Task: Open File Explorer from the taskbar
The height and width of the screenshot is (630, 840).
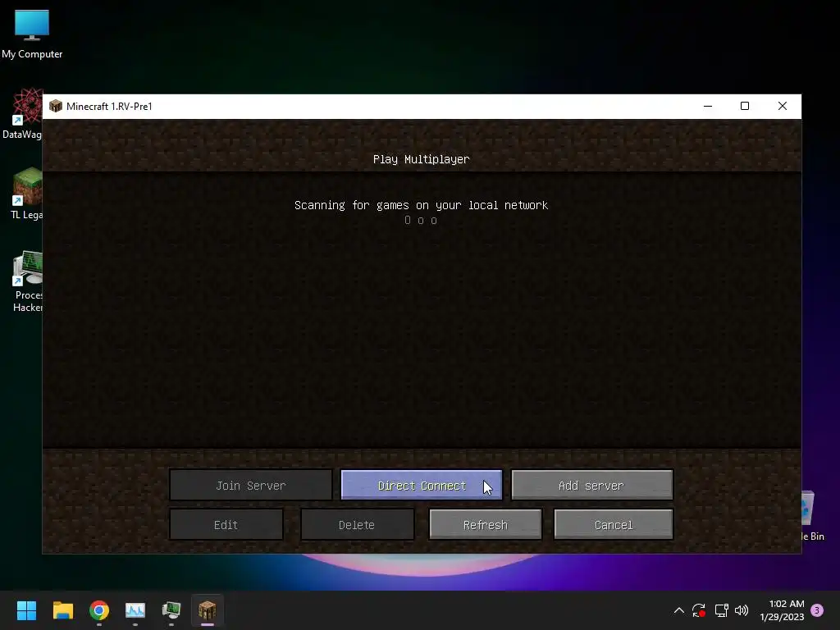Action: click(62, 610)
